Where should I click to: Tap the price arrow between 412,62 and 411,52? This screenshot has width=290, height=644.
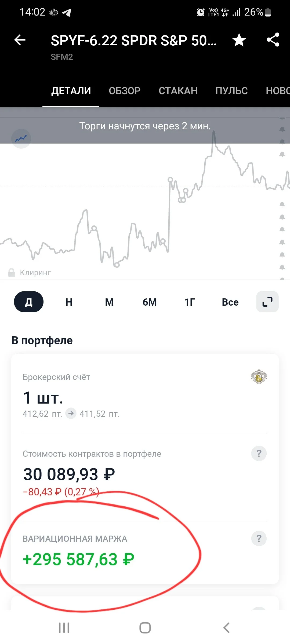(x=71, y=413)
